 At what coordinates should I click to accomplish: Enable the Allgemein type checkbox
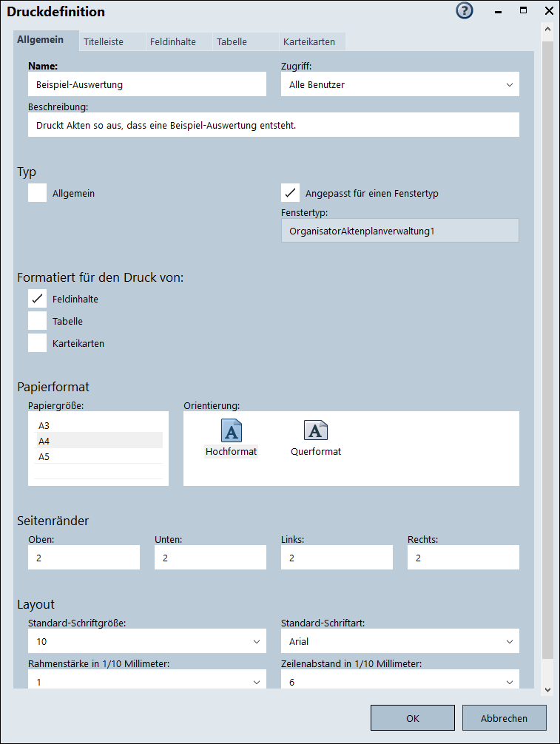coord(38,193)
